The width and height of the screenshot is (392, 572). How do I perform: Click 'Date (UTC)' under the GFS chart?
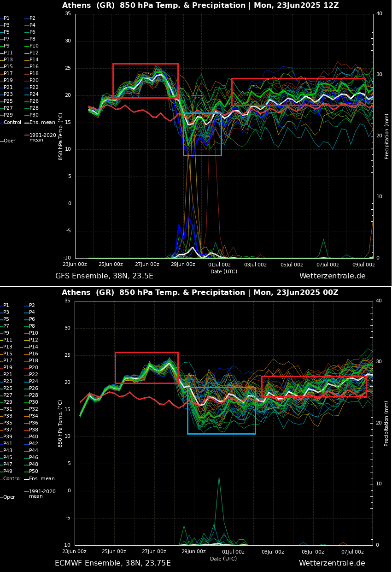pyautogui.click(x=224, y=272)
